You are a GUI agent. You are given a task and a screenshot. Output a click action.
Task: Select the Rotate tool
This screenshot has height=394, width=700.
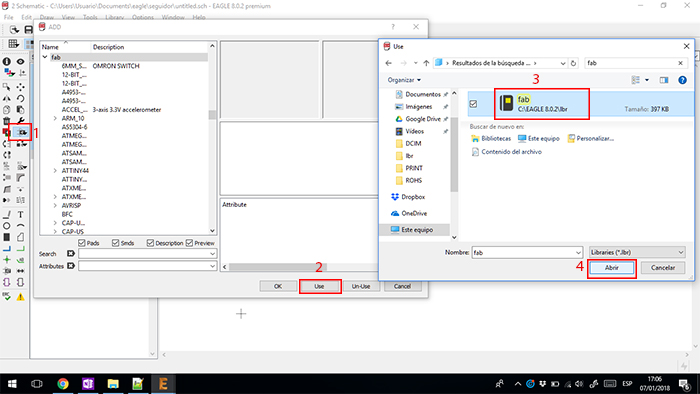pos(21,99)
